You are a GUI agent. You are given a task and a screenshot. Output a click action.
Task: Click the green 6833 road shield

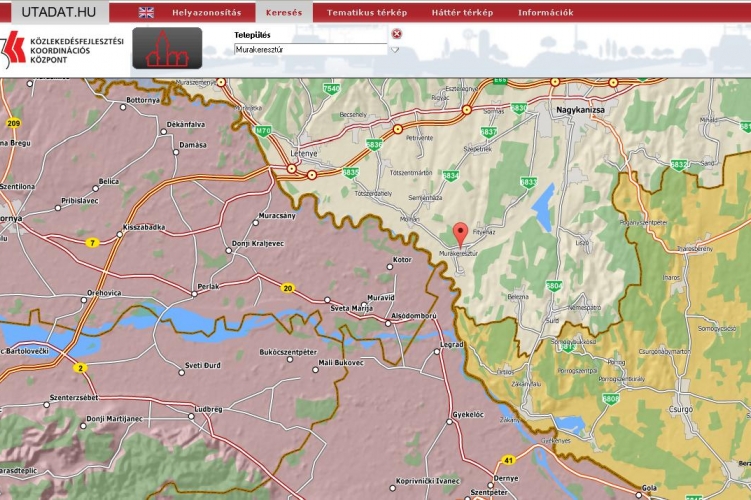coord(528,182)
